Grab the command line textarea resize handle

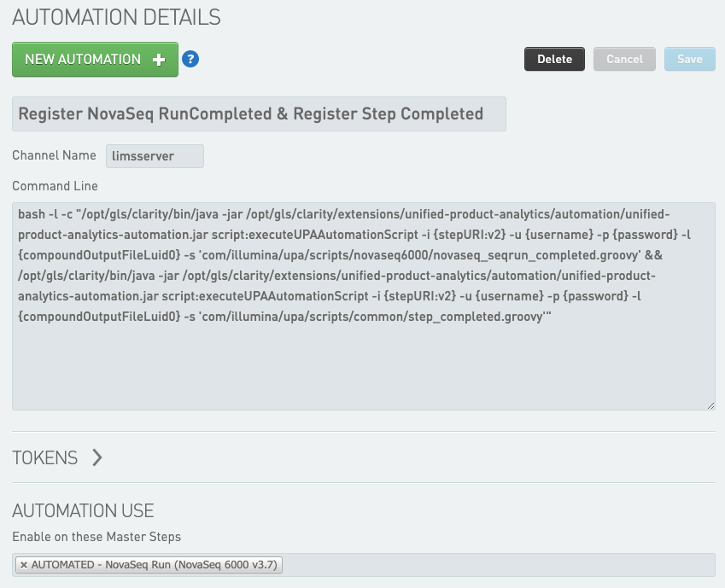click(x=710, y=405)
